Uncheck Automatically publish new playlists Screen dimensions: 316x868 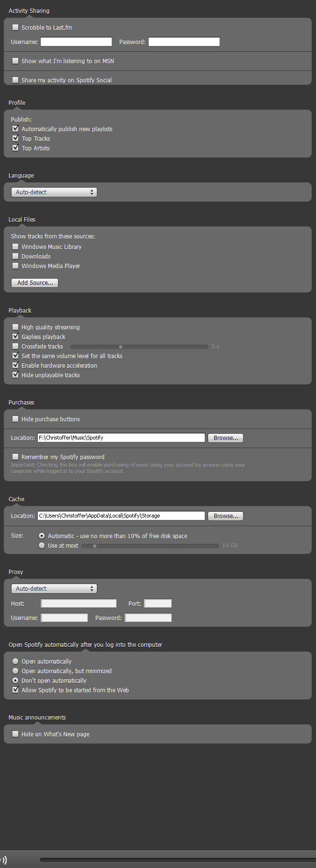15,129
